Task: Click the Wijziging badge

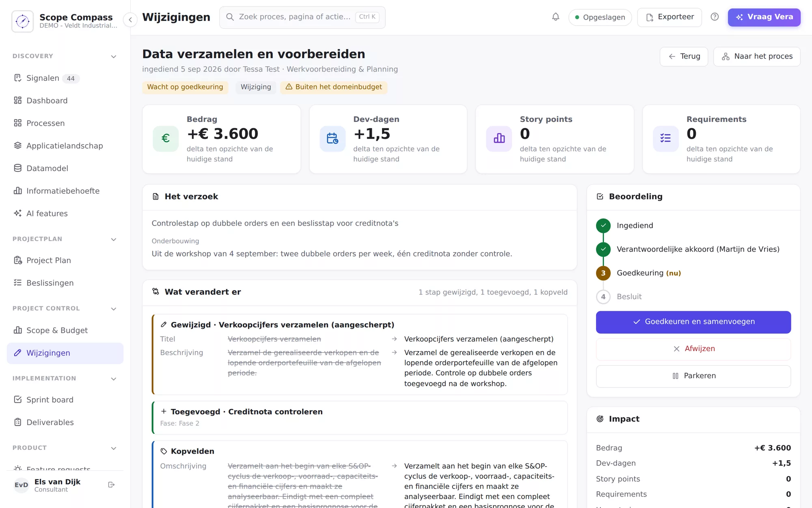Action: tap(256, 87)
